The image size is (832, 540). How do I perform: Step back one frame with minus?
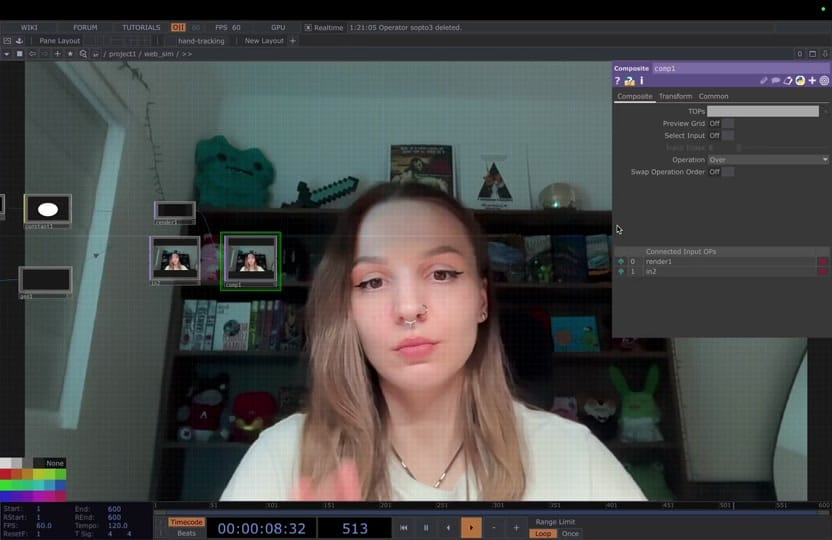493,528
